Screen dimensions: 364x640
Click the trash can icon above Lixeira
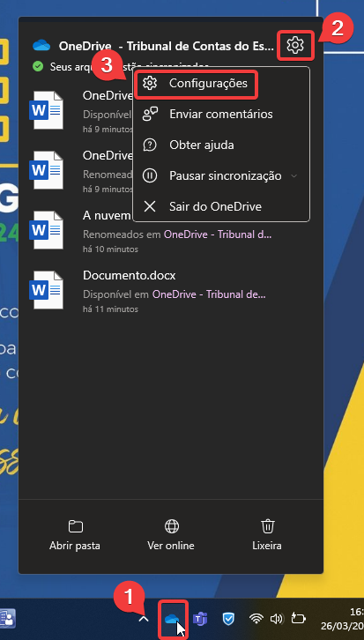[x=268, y=526]
